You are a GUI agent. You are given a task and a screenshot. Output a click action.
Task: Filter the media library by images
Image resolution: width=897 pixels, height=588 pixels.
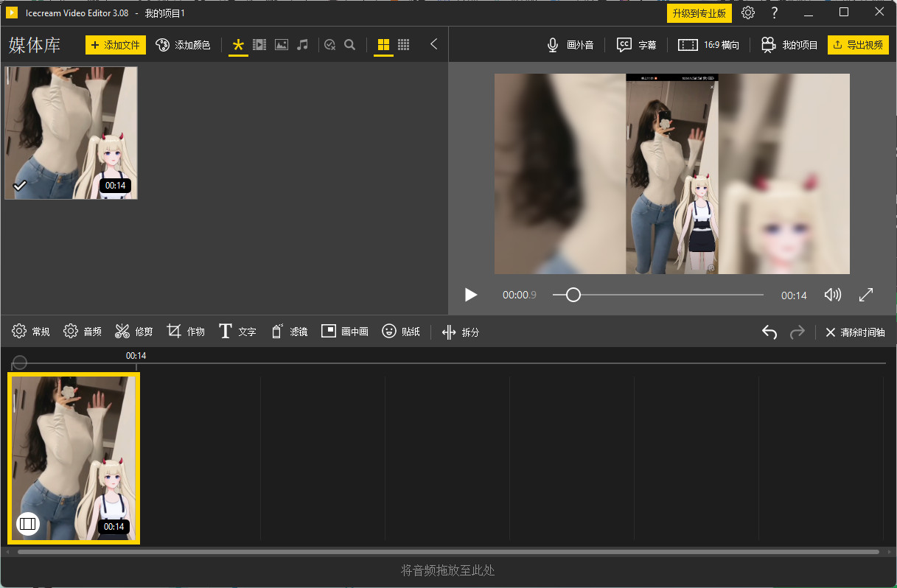(x=282, y=45)
